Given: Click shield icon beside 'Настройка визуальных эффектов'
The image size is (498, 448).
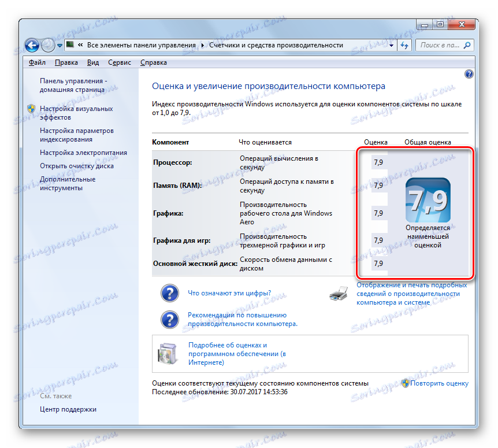Looking at the screenshot, I should point(31,109).
